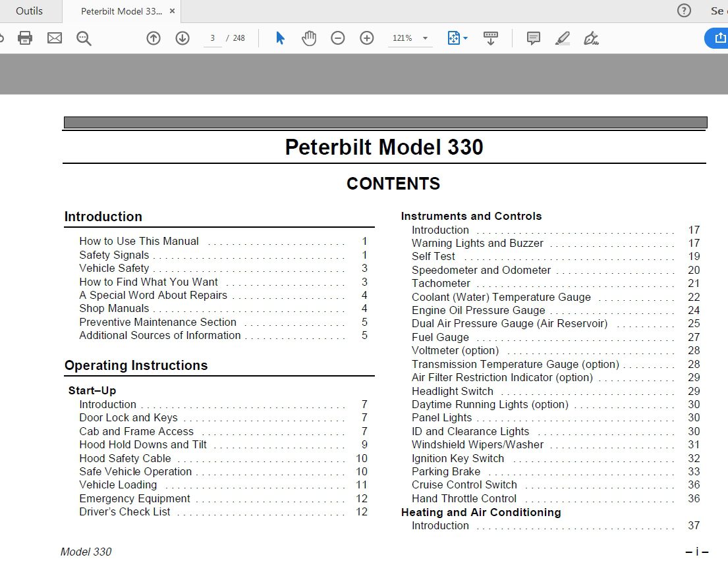The height and width of the screenshot is (574, 728).
Task: Close the Peterbilt Model 33... tab
Action: [x=172, y=11]
